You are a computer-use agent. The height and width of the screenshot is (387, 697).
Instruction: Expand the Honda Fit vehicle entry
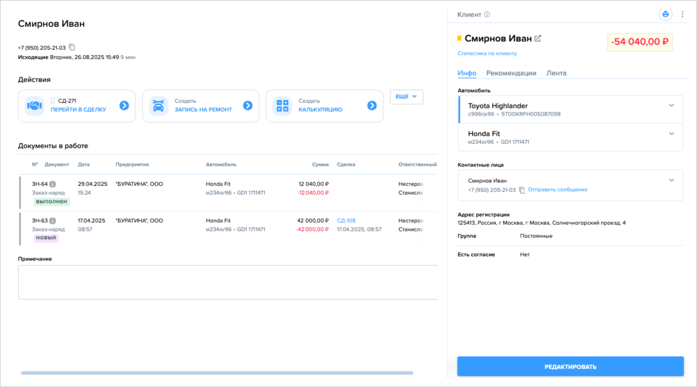click(671, 134)
